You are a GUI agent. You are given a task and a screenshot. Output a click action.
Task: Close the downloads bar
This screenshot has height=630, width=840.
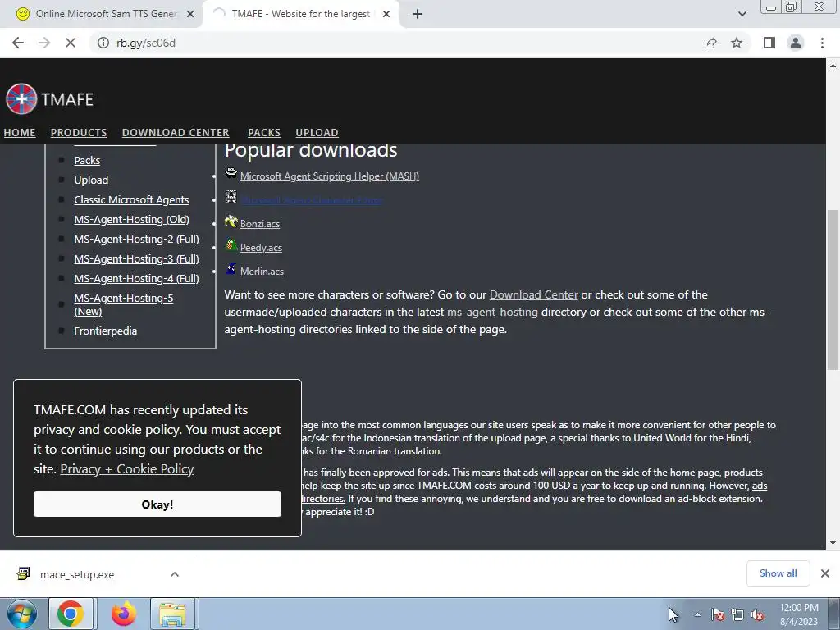[x=825, y=573]
